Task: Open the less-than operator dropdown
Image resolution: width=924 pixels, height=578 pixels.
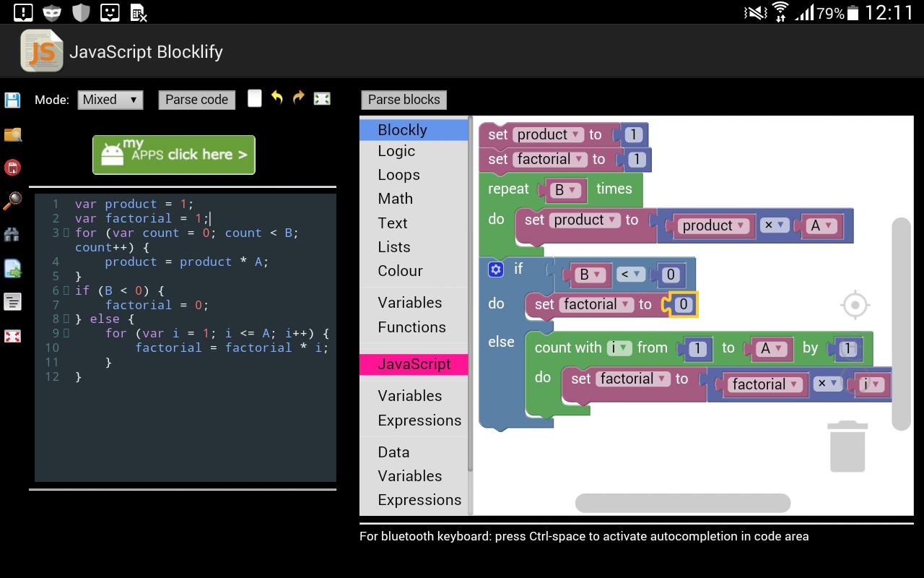Action: pyautogui.click(x=632, y=275)
